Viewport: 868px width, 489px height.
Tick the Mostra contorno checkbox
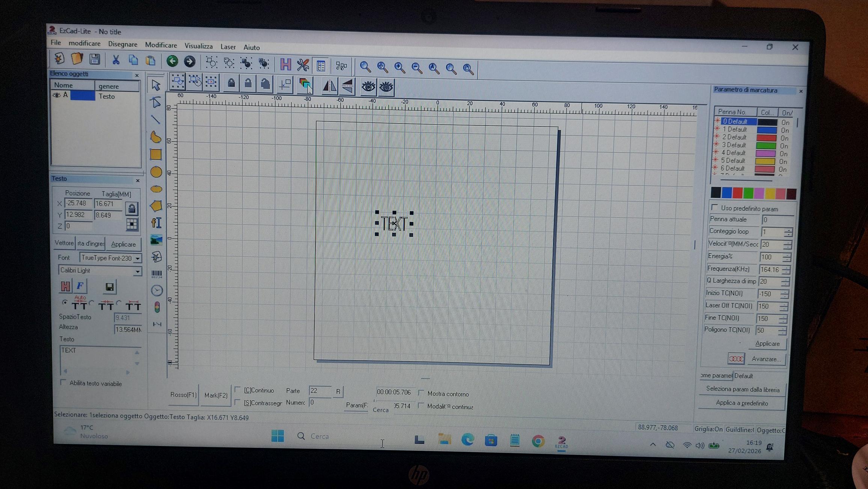421,393
